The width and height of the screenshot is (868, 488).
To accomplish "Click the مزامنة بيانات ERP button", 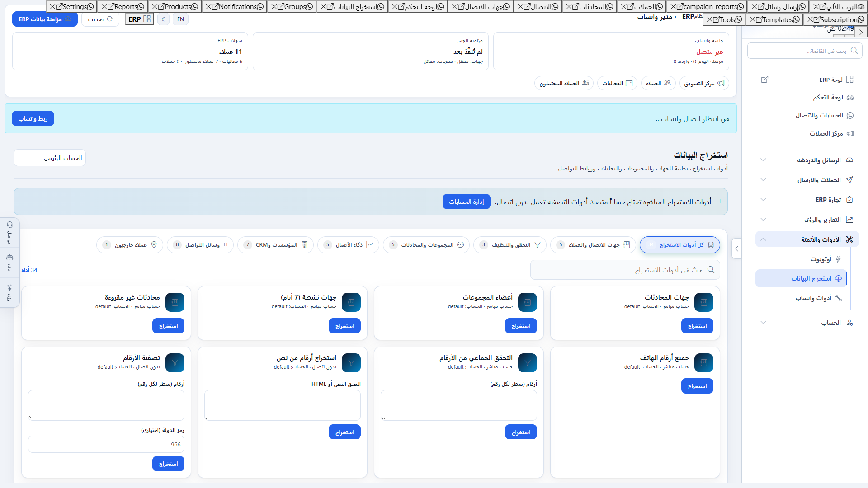I will (x=45, y=19).
